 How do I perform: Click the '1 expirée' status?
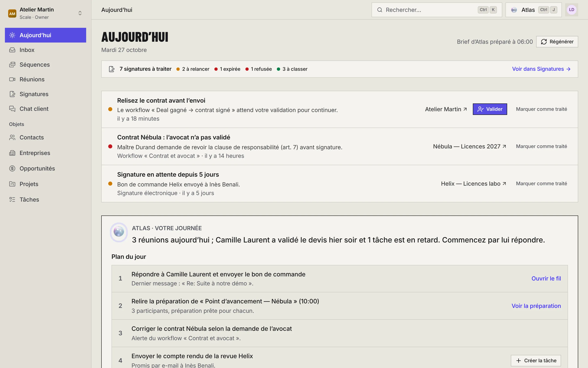227,69
